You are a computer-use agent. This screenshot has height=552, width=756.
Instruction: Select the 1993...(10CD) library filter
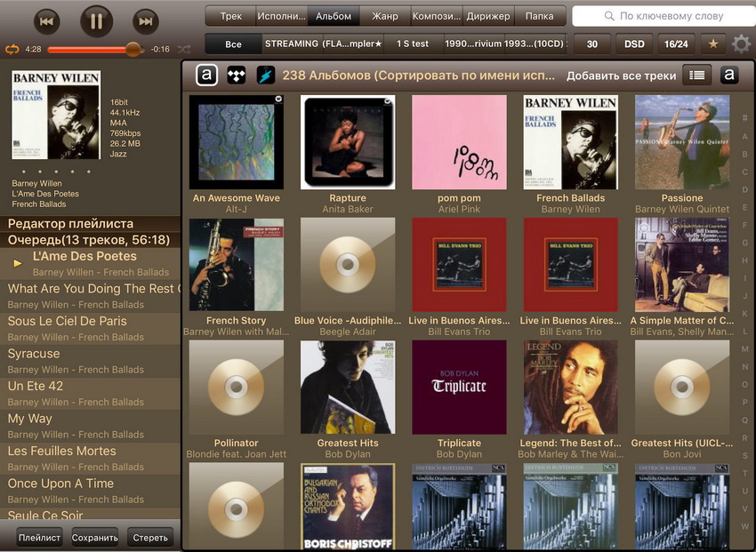[535, 44]
